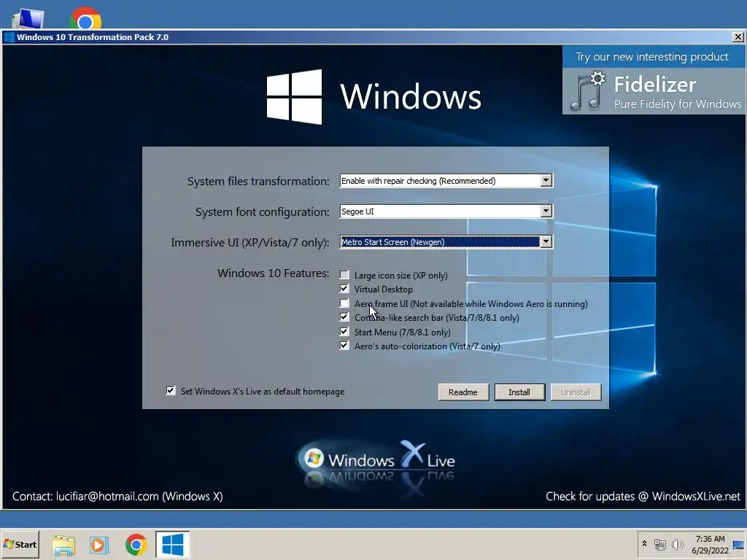Tick the Aero frame UI checkbox

344,303
